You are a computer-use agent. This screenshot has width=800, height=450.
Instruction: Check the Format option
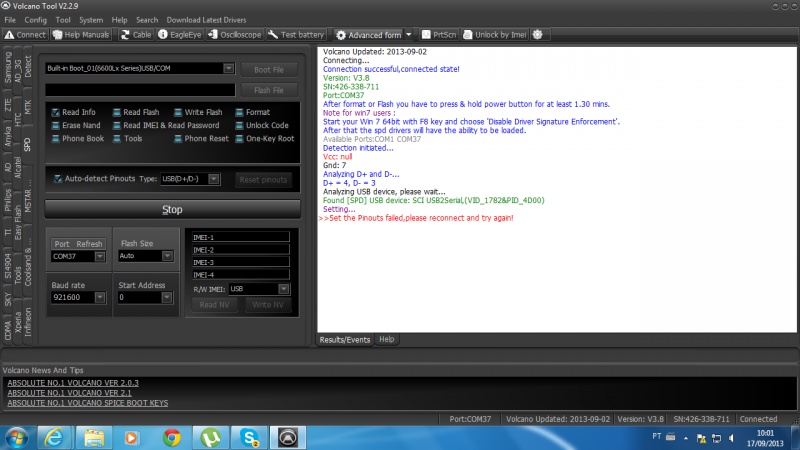pos(239,112)
